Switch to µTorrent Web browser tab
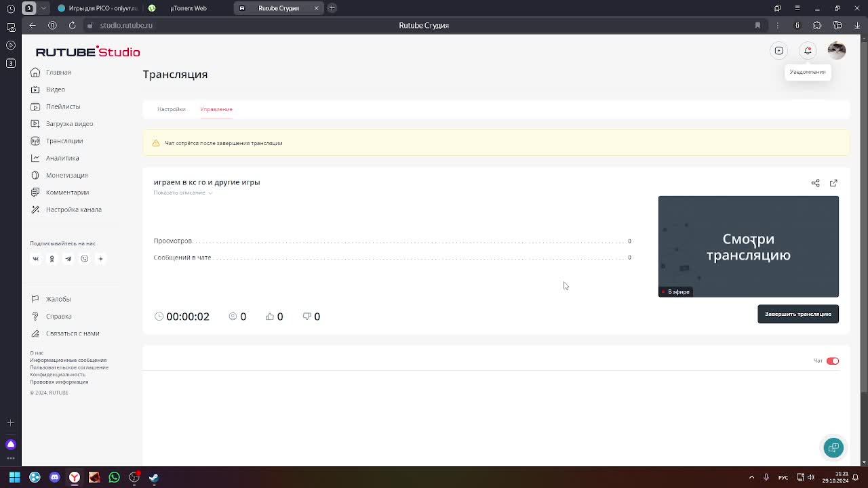This screenshot has width=868, height=488. click(188, 8)
